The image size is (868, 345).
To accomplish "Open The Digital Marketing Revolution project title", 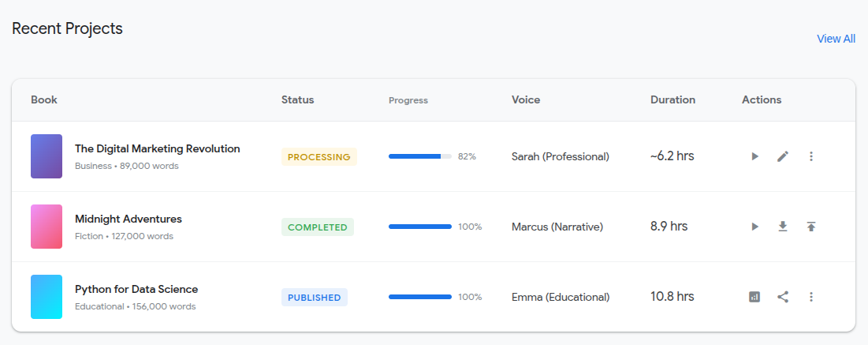I will [157, 148].
